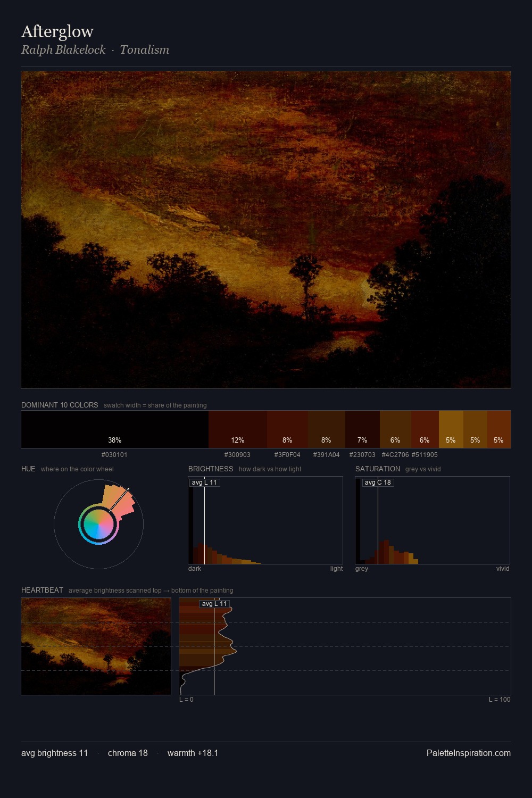This screenshot has height=798, width=532.
Task: Click the black #030101 swatch labeled 38%
Action: point(115,429)
